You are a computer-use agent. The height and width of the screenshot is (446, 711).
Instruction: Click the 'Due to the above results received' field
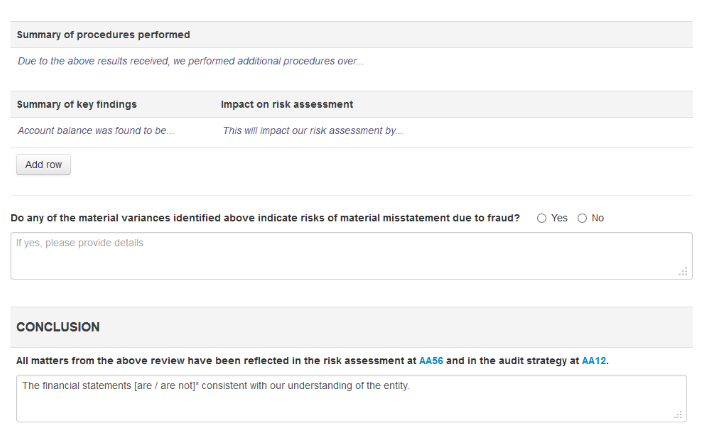pos(190,61)
